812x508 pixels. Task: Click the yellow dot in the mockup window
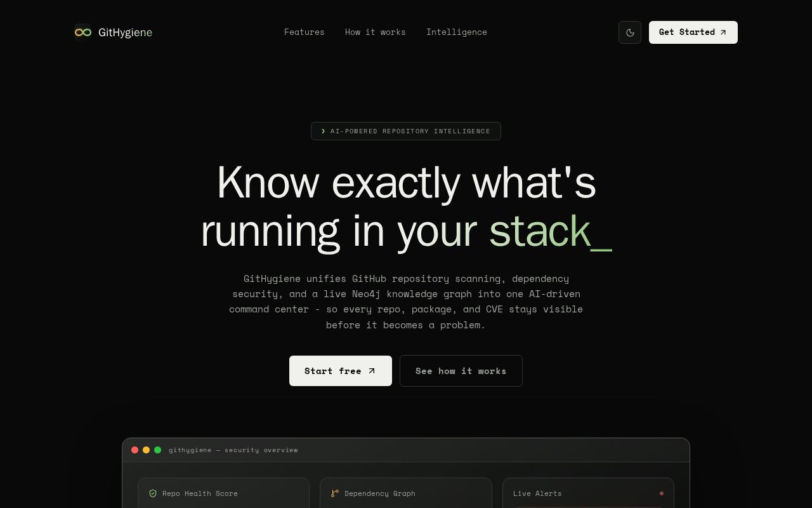(146, 450)
